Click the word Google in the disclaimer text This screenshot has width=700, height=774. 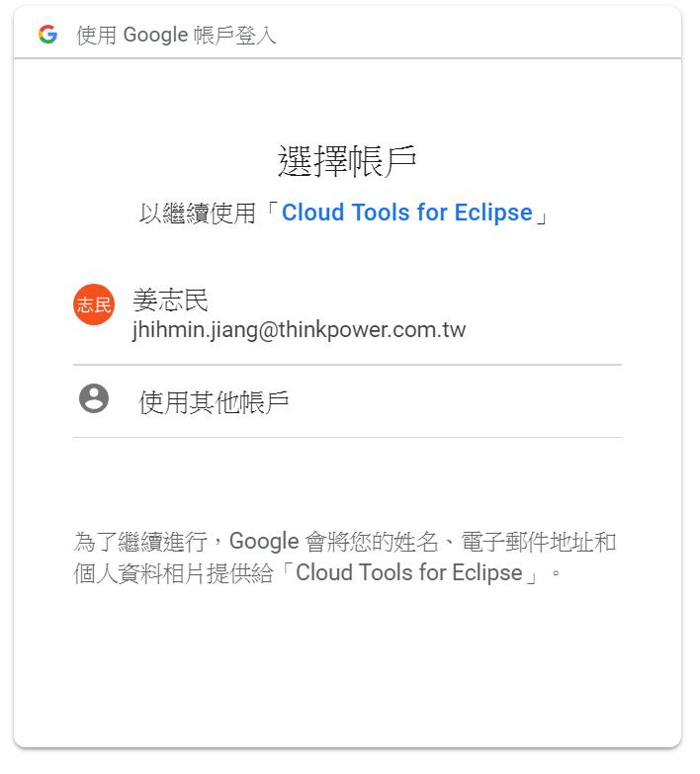click(x=264, y=542)
